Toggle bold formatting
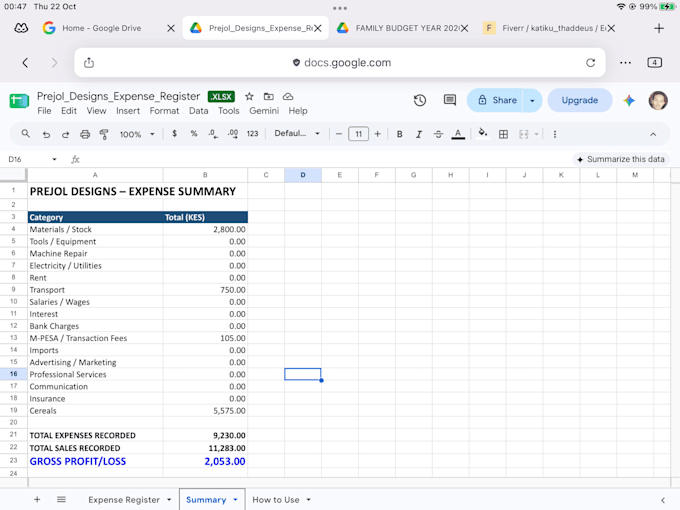Image resolution: width=680 pixels, height=510 pixels. (399, 134)
